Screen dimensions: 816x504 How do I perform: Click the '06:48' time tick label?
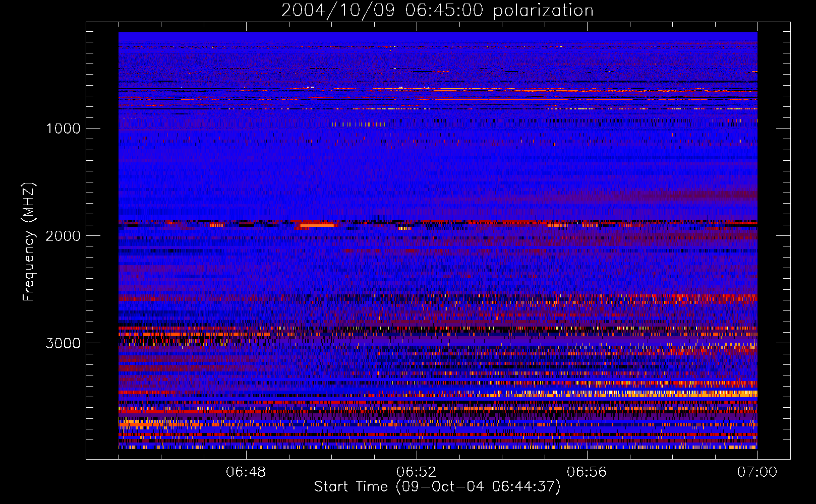[246, 472]
